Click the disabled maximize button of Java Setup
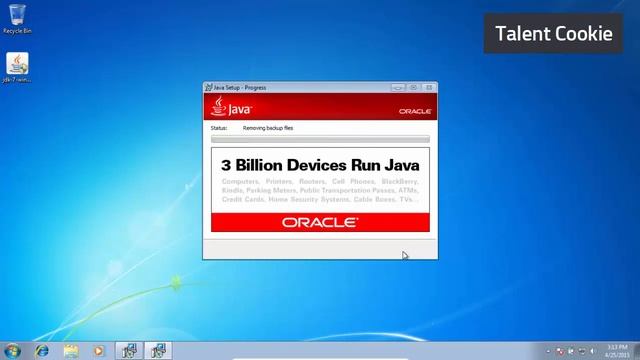This screenshot has width=640, height=360. tap(413, 87)
